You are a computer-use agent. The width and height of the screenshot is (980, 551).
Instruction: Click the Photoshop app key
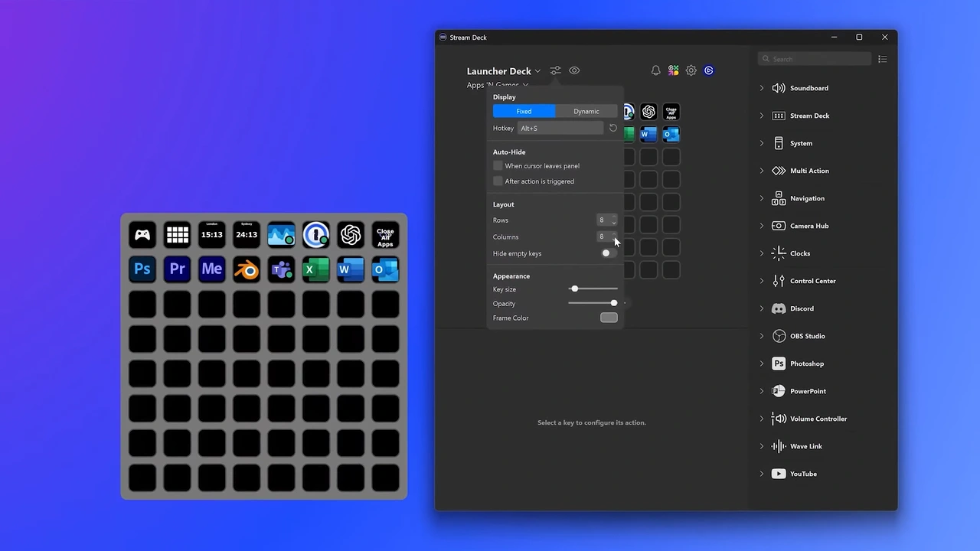click(142, 269)
